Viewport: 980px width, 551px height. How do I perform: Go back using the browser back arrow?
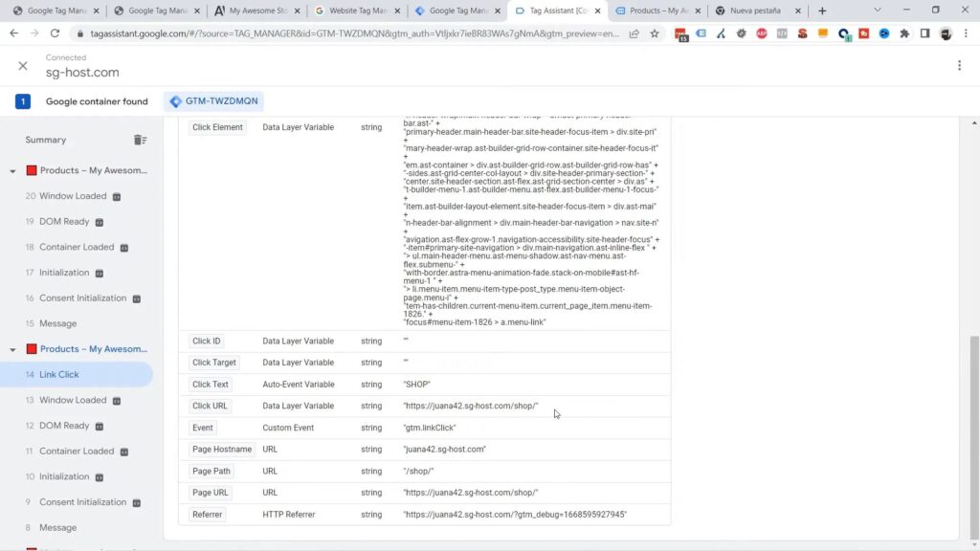point(13,33)
